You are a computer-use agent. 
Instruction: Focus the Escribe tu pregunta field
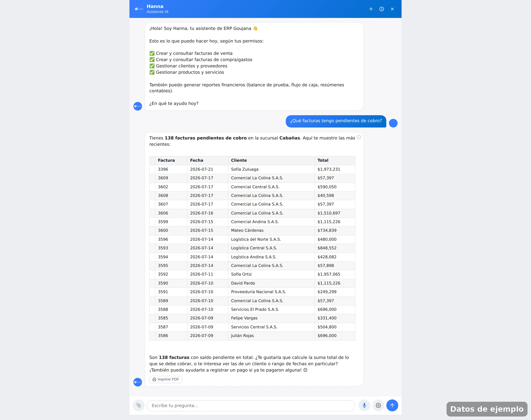pos(251,406)
